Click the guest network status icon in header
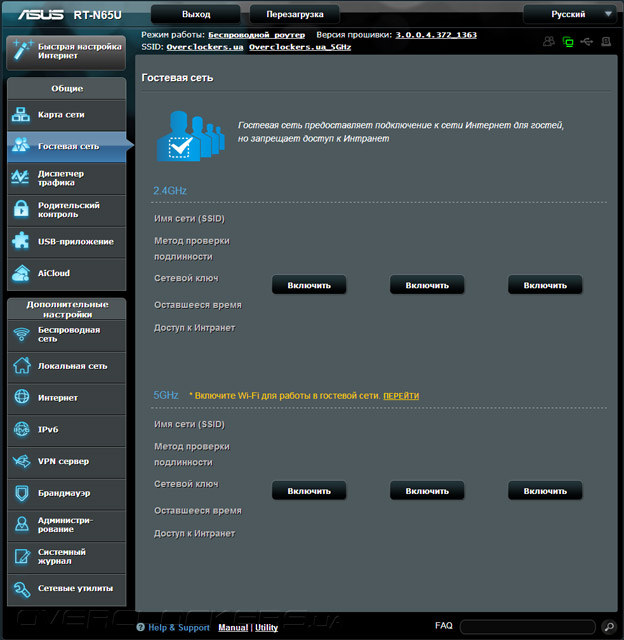 tap(549, 41)
